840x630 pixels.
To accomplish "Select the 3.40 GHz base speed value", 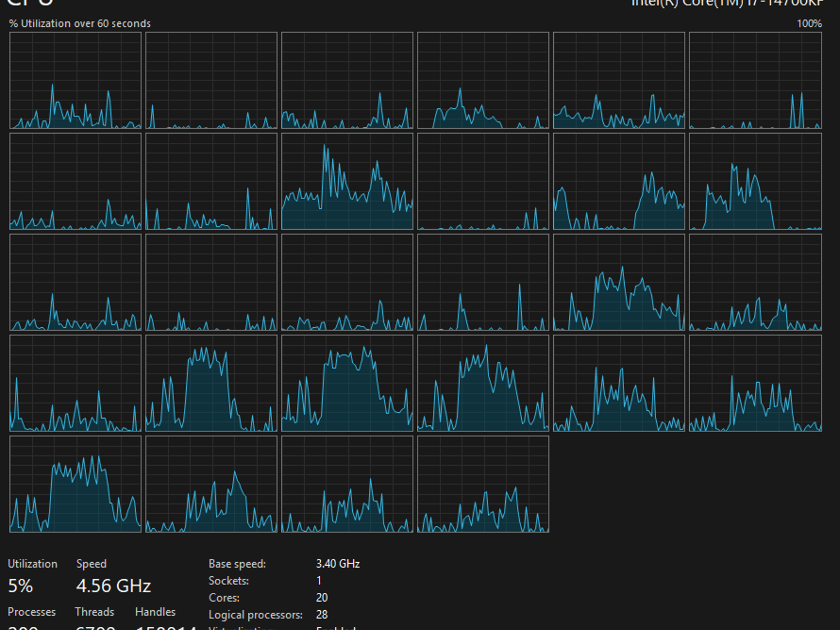I will pyautogui.click(x=338, y=564).
